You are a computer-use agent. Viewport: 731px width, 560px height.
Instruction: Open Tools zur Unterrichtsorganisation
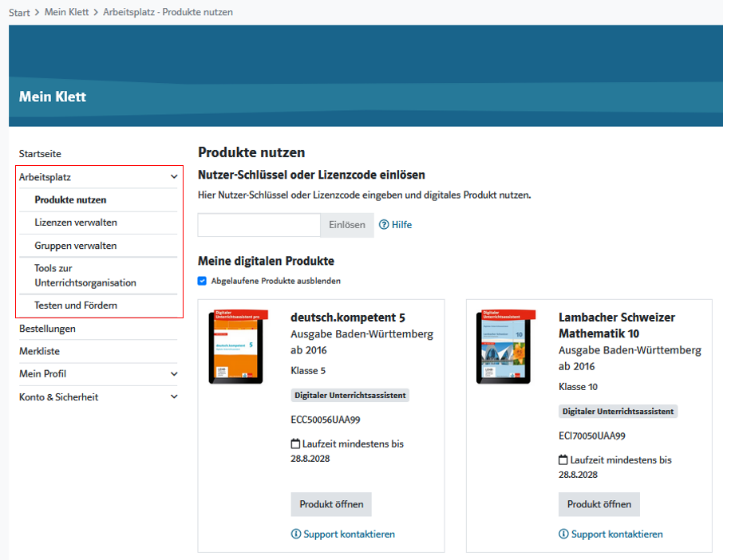point(85,275)
